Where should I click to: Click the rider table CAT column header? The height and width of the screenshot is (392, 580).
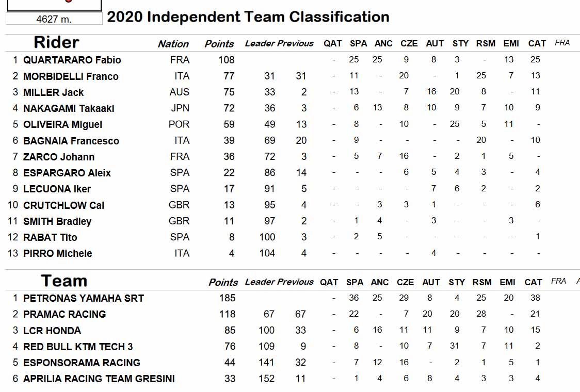tap(537, 44)
